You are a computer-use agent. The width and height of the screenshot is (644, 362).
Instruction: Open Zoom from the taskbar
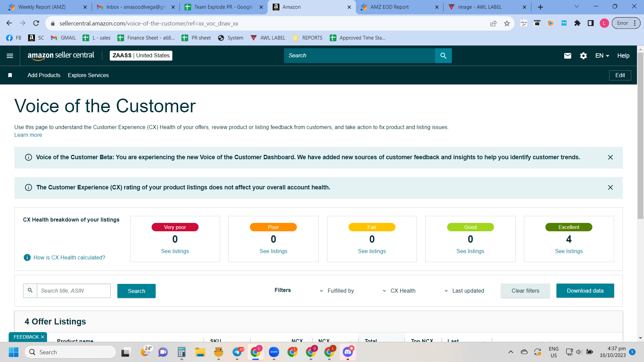tap(274, 352)
